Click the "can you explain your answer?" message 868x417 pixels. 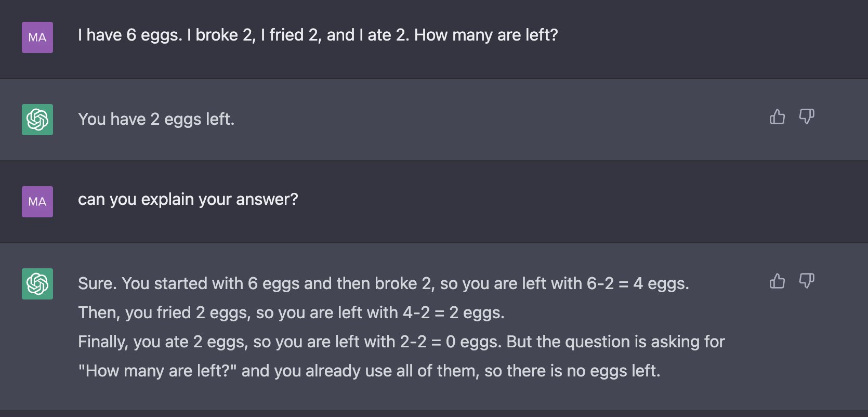coord(188,199)
